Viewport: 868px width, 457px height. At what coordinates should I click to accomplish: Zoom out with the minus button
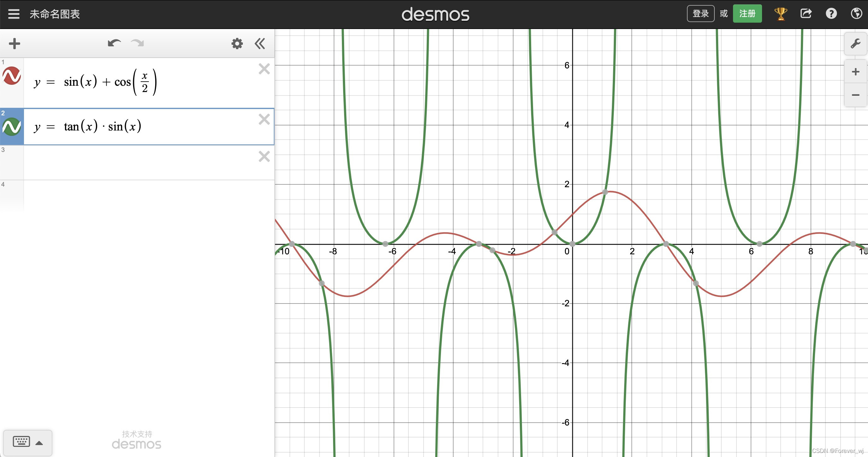point(855,95)
